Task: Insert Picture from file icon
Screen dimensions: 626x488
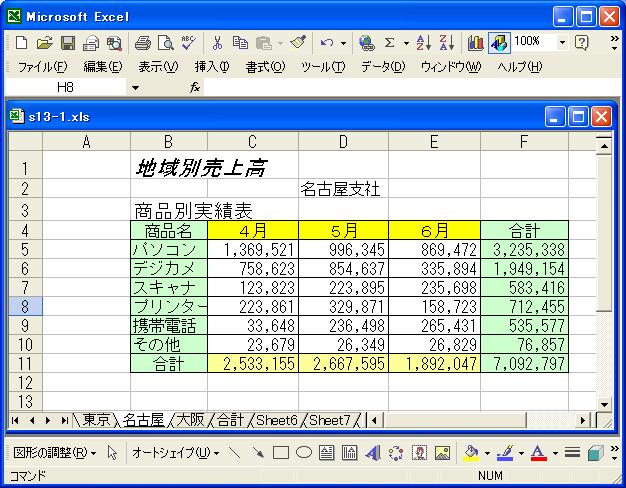Action: [442, 453]
